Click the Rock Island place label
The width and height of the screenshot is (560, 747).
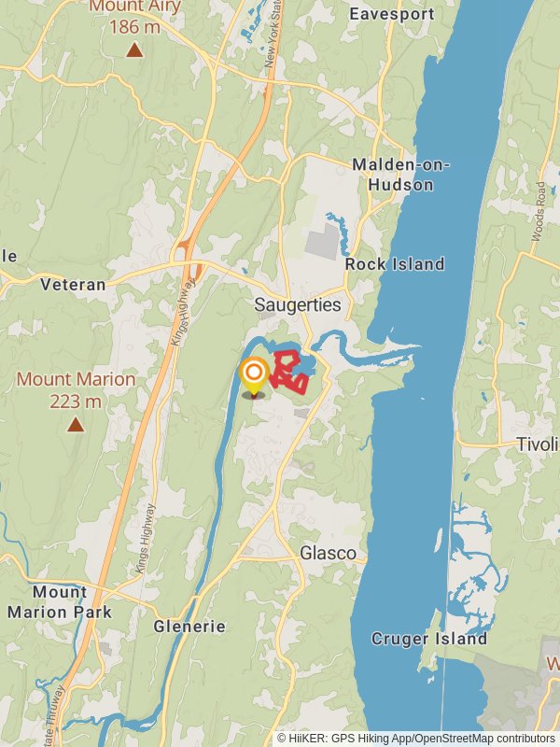[x=395, y=264]
